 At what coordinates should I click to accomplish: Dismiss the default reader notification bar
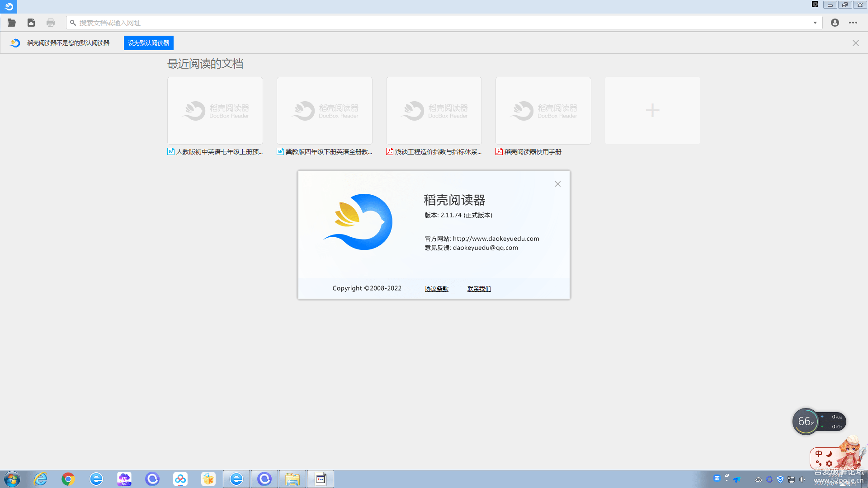point(856,43)
